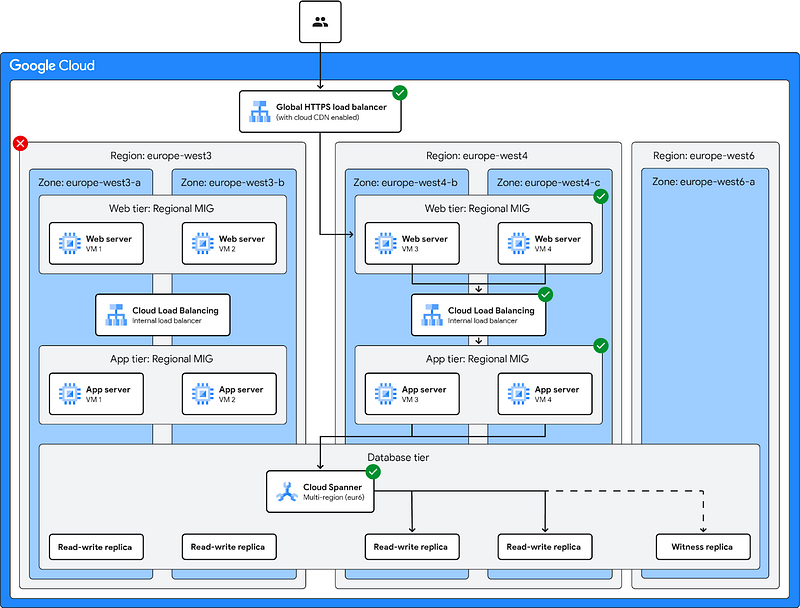Viewport: 800px width, 608px height.
Task: Click the 'App server VM 3' text
Action: point(424,394)
